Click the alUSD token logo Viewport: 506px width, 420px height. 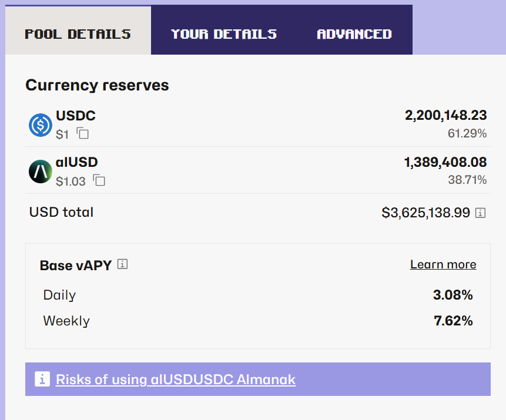click(41, 172)
